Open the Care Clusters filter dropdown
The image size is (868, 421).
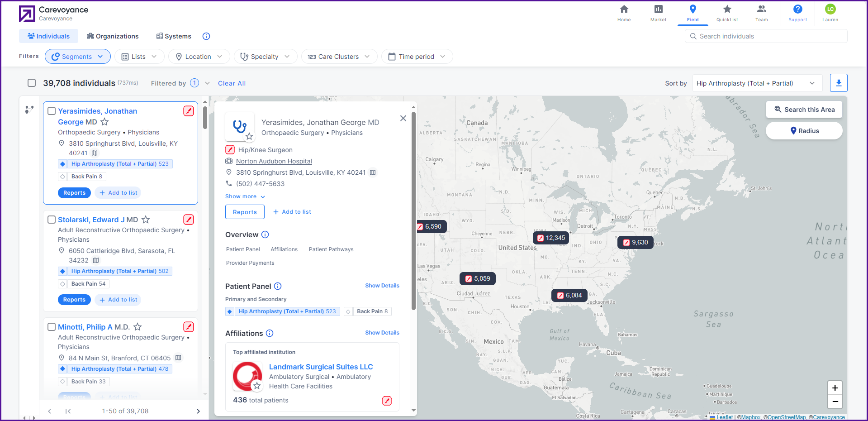(x=339, y=57)
